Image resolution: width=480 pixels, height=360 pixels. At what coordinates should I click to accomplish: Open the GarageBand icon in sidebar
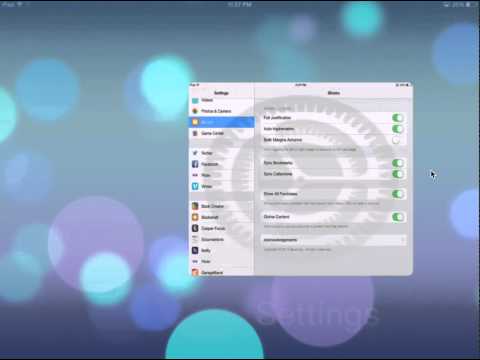tap(195, 272)
